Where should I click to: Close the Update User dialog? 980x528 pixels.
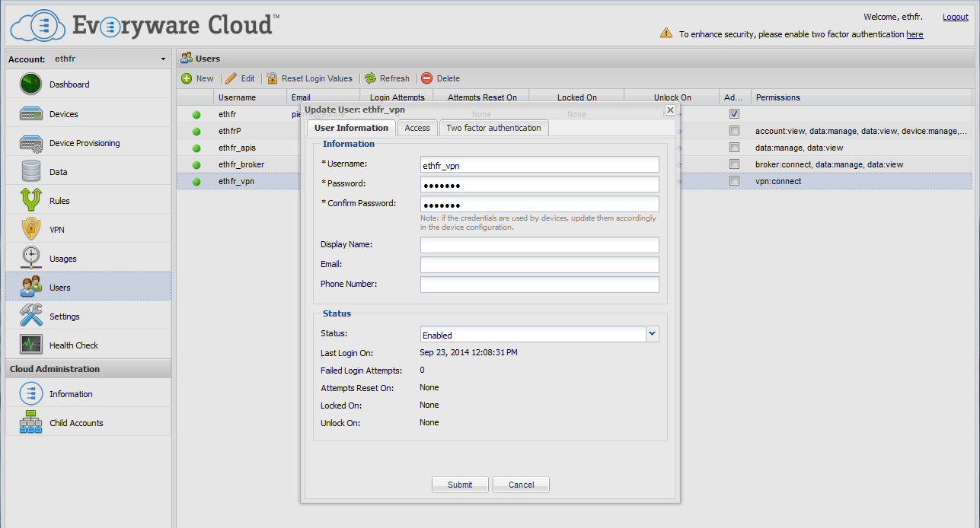(x=670, y=110)
